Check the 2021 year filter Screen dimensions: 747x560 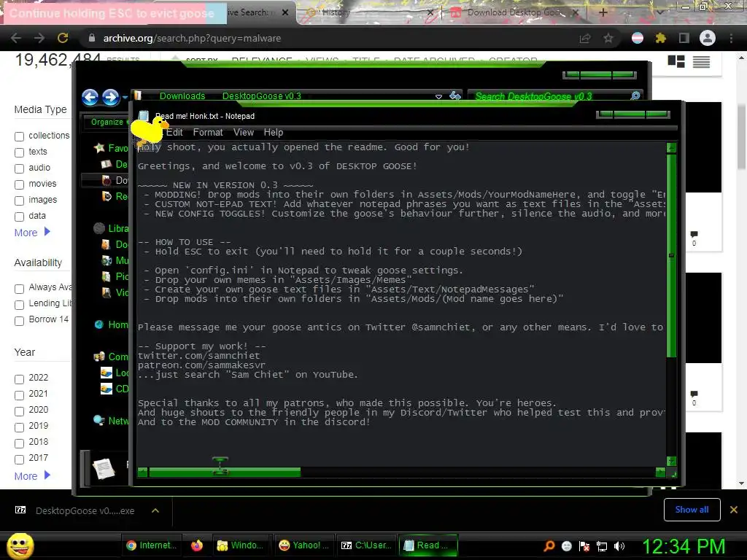pos(19,395)
